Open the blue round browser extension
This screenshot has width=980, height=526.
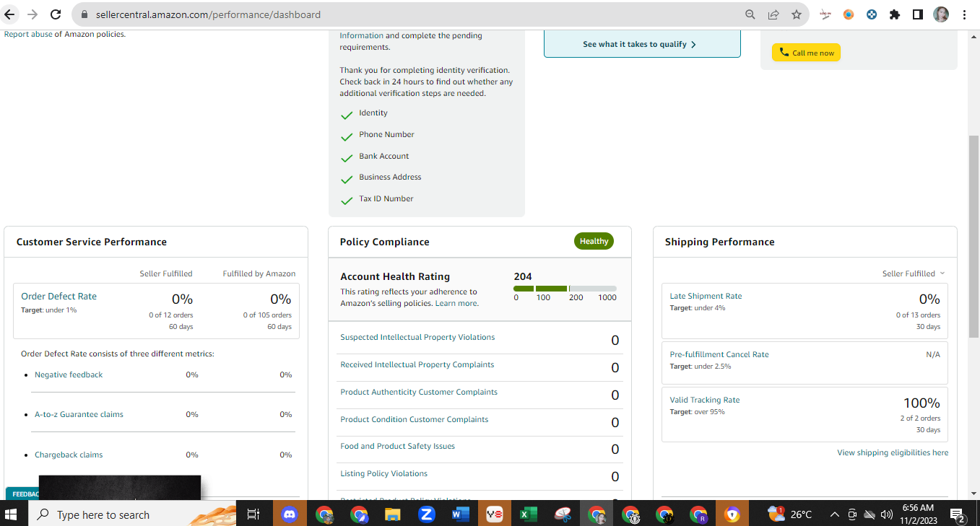pos(872,14)
